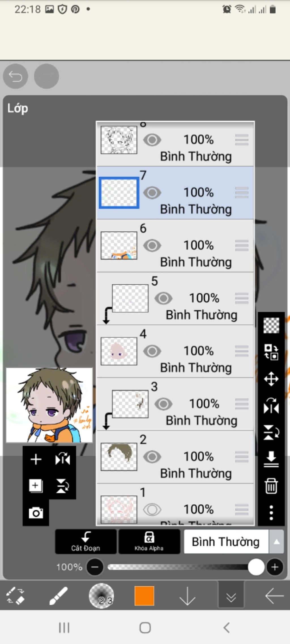Enable the Khóa Alpha lock button
Image resolution: width=290 pixels, height=644 pixels.
[149, 542]
